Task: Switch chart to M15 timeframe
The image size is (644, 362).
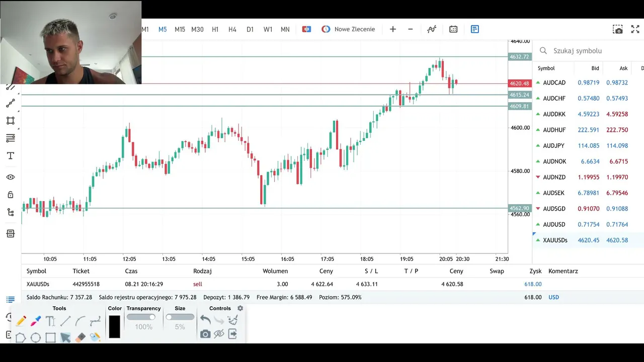Action: (180, 29)
